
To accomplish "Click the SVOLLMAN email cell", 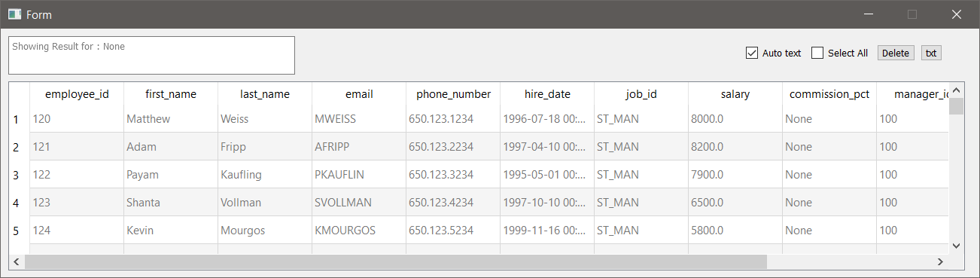I will (359, 203).
